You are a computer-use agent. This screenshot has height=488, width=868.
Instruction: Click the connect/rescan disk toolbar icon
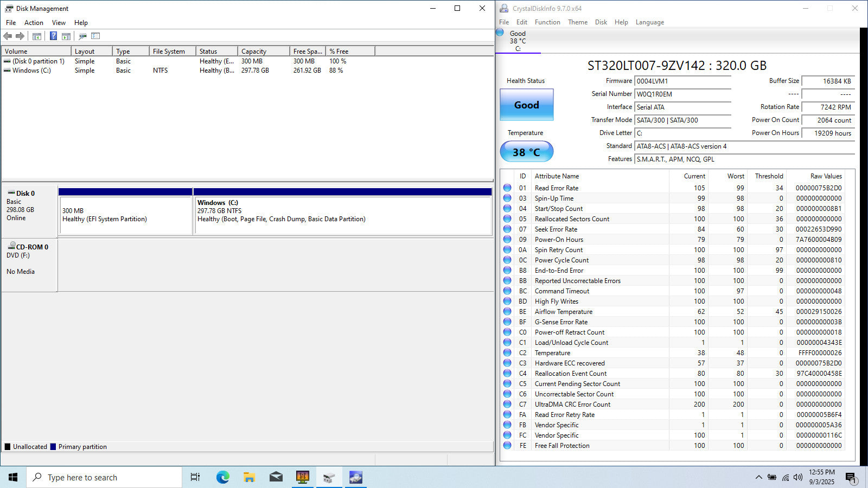tap(82, 36)
